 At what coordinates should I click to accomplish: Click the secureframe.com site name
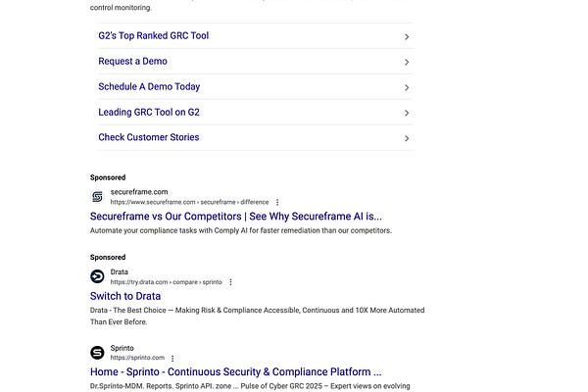point(139,192)
